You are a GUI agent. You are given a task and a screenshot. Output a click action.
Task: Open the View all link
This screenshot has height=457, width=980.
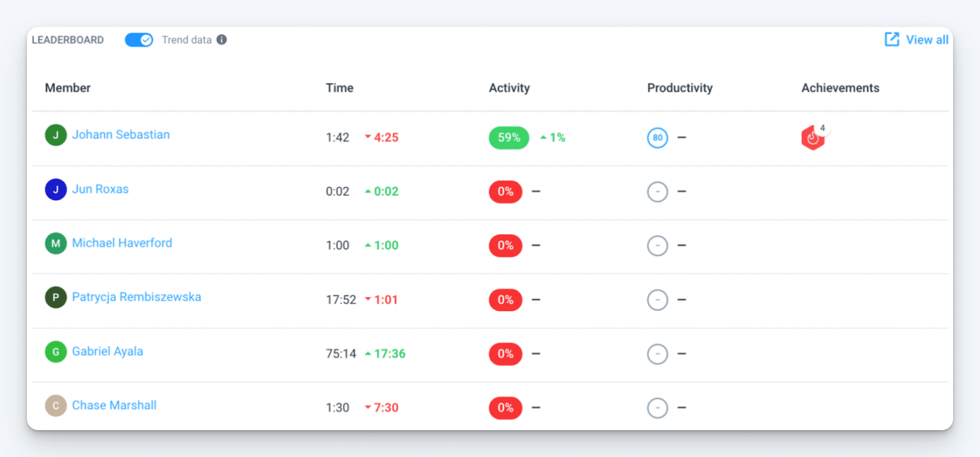coord(926,40)
